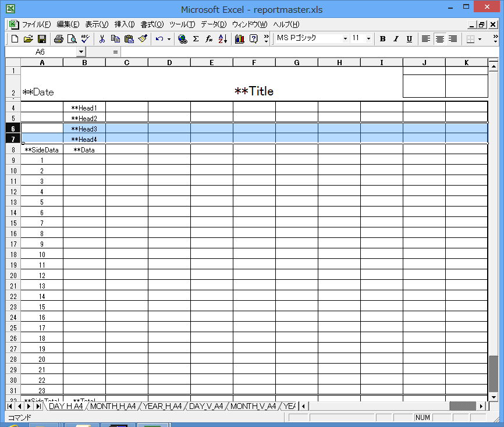The image size is (504, 427).
Task: Click the Format Painter brush icon
Action: click(143, 39)
